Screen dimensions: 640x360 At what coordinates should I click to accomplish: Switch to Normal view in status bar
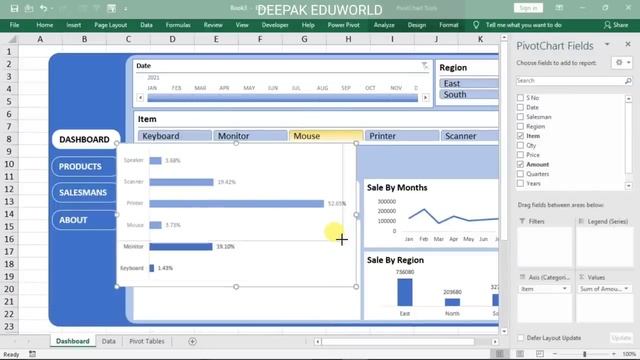[500, 354]
